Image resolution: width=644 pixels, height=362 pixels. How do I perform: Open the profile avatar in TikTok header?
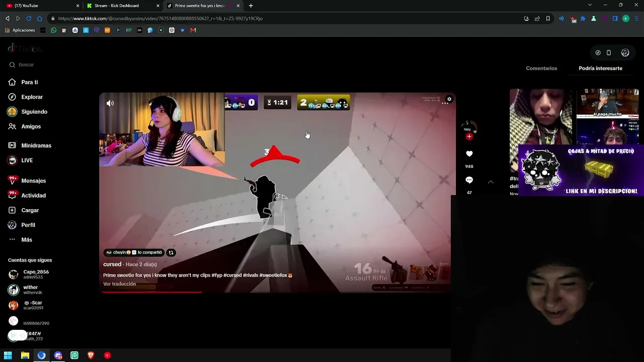pyautogui.click(x=625, y=53)
